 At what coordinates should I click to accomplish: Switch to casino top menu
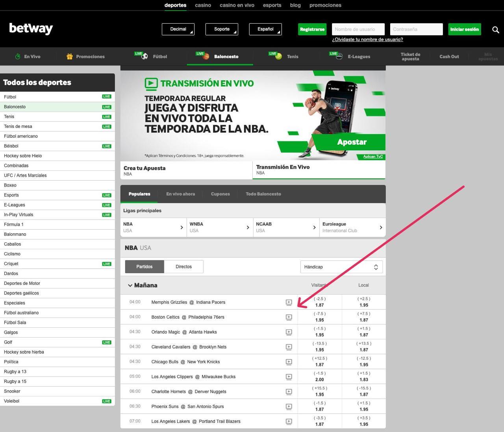pos(203,5)
